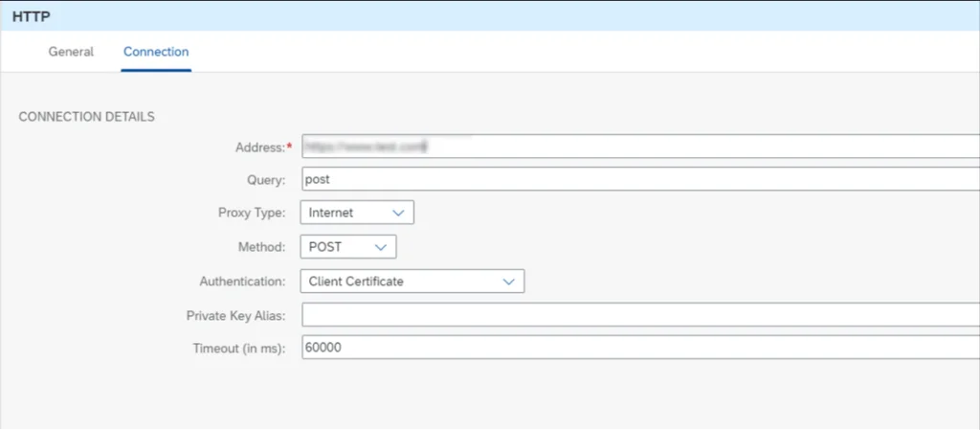Click the Method dropdown chevron arrow
This screenshot has width=980, height=430.
[380, 247]
